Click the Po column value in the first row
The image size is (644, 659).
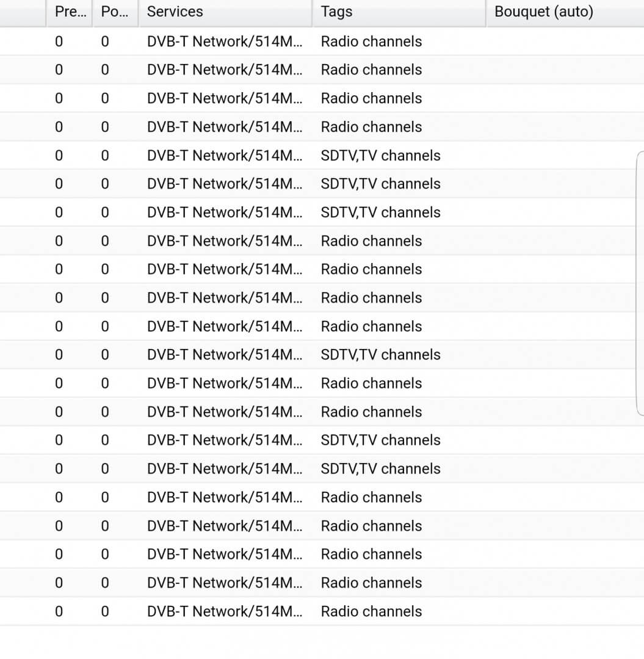[105, 41]
